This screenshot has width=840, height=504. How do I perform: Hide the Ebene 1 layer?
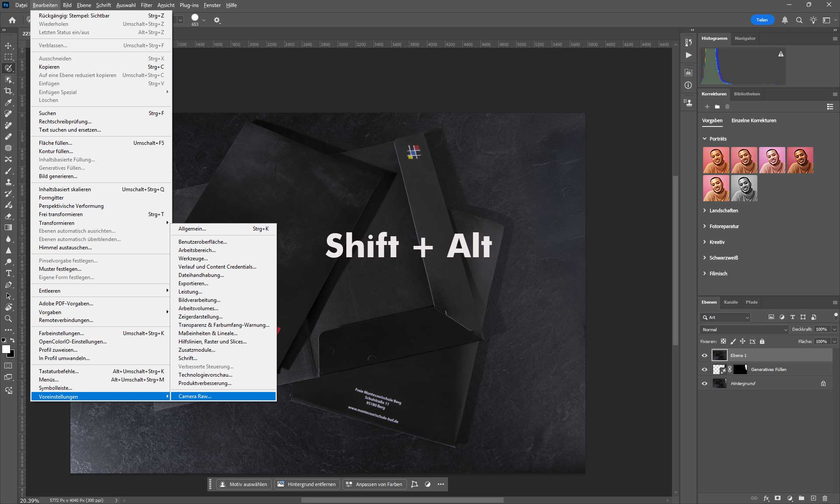704,355
